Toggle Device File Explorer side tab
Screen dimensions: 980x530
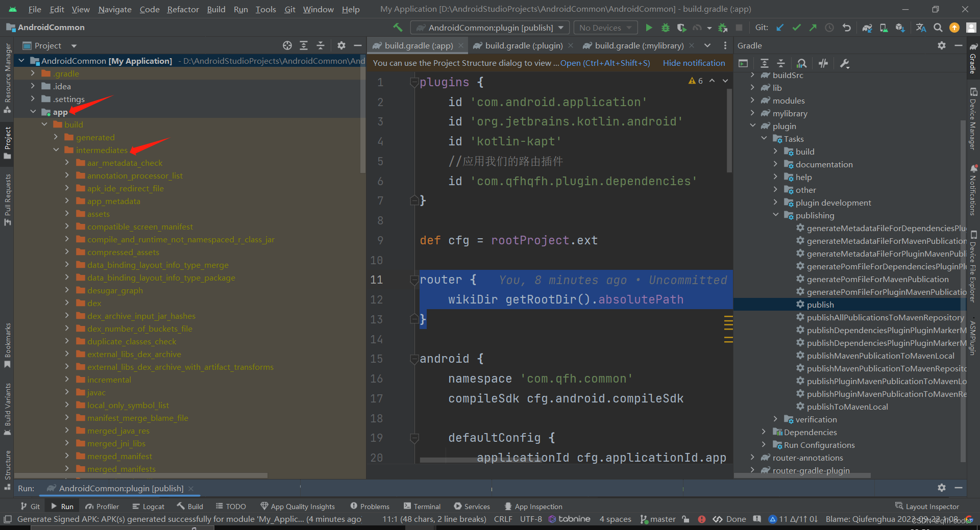pyautogui.click(x=973, y=267)
